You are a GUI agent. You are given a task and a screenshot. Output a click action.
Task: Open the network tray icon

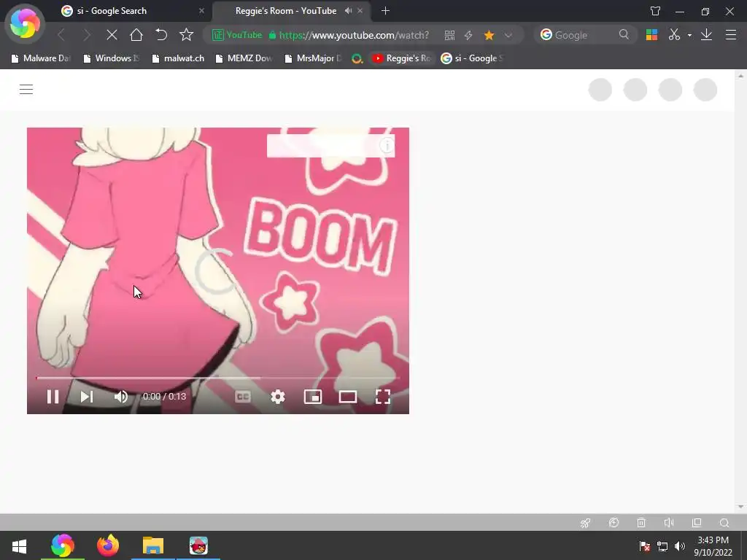point(662,546)
